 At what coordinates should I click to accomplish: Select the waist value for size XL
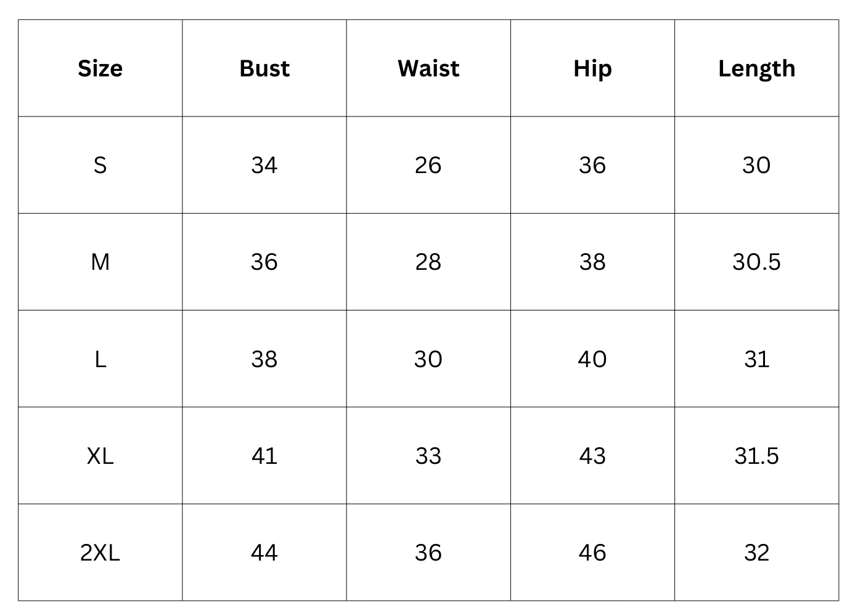pos(428,456)
